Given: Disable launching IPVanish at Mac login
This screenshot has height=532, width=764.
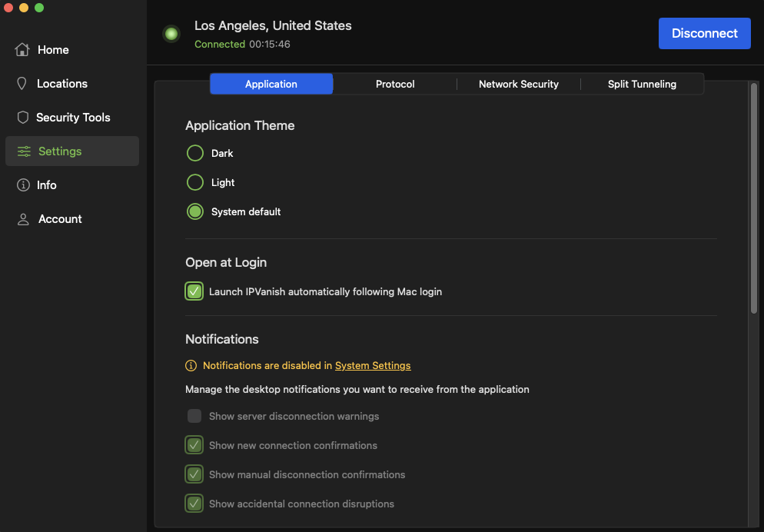Looking at the screenshot, I should [194, 291].
